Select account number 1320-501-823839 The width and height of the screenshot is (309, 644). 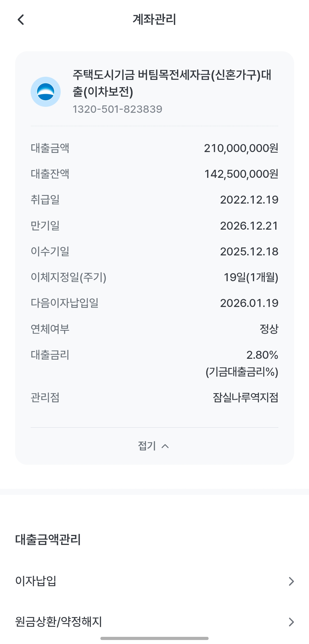117,109
